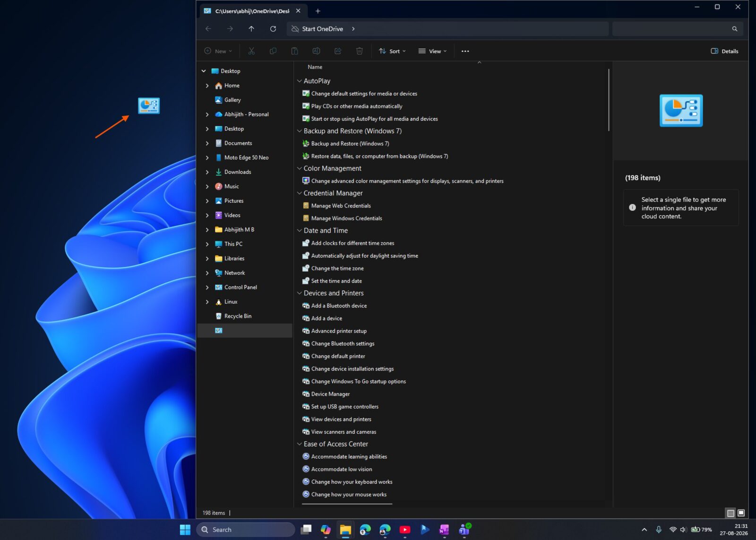Open the See more three-dots menu
This screenshot has width=756, height=540.
coord(465,51)
